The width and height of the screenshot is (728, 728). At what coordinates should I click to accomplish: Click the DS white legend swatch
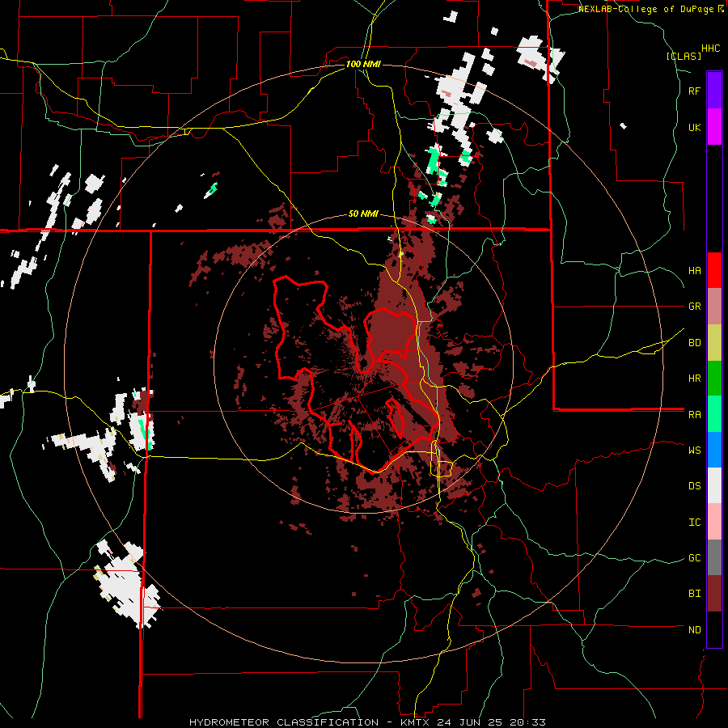pyautogui.click(x=714, y=485)
